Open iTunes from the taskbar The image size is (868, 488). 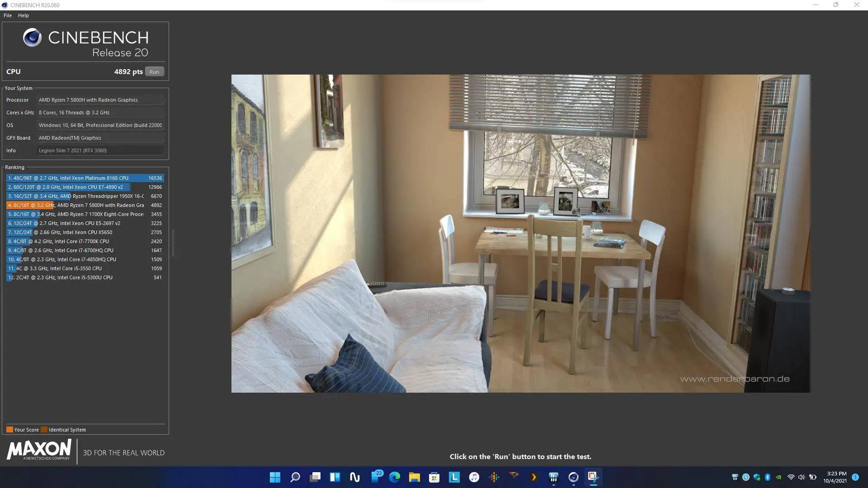click(474, 477)
